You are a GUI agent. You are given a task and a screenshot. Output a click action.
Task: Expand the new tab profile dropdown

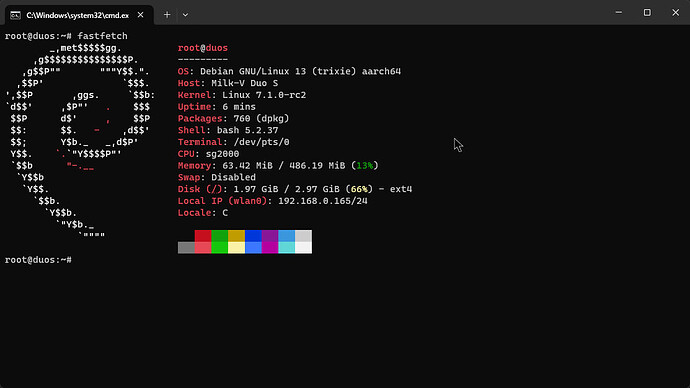tap(185, 15)
